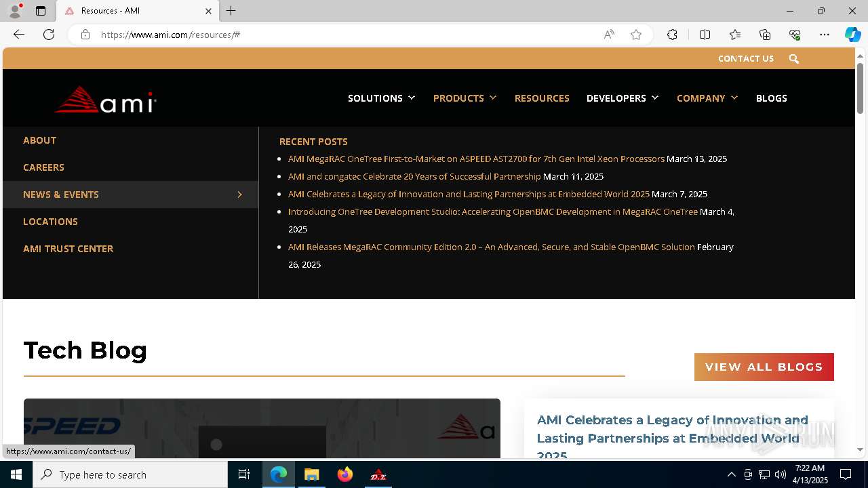This screenshot has width=868, height=488.
Task: Open the red app icon on the taskbar
Action: tap(378, 474)
